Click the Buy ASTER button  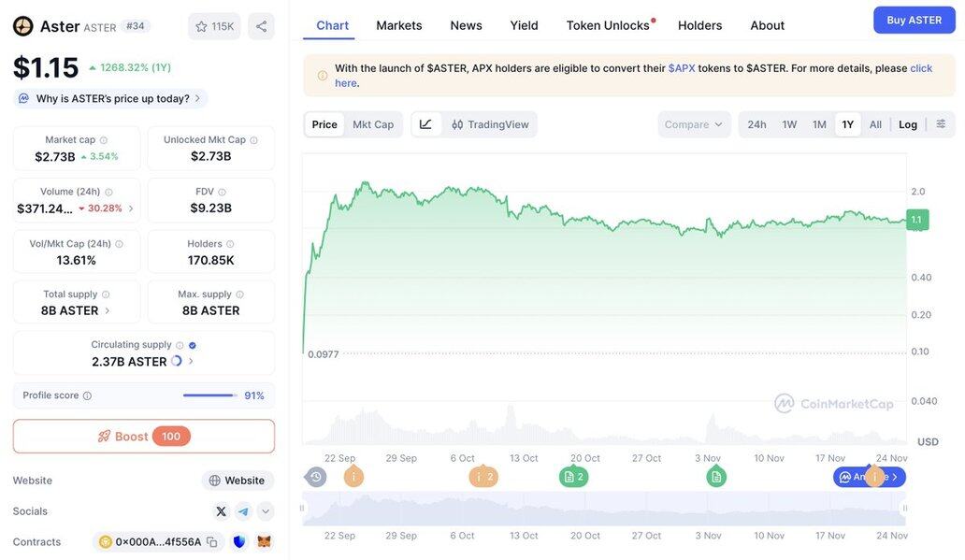[914, 20]
